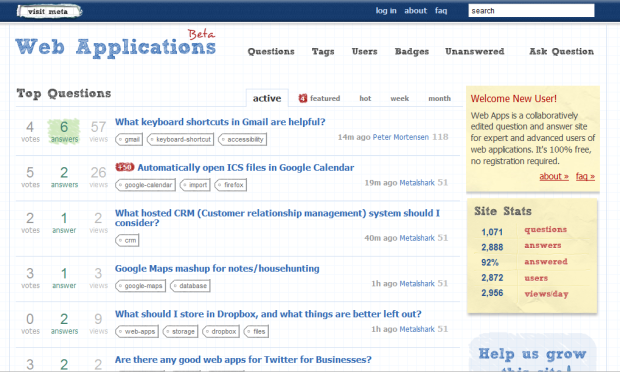Open Metalshark profile on ICS files question
The height and width of the screenshot is (372, 620).
(417, 183)
